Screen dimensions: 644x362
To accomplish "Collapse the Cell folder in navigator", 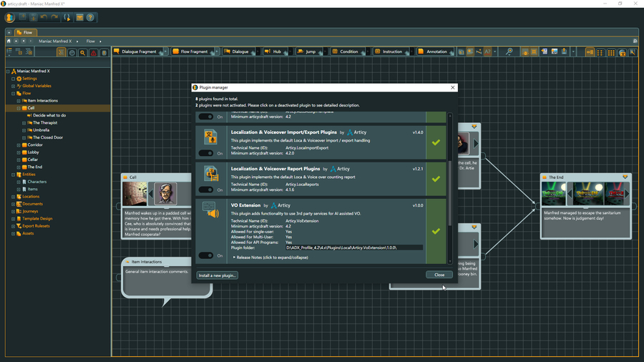I will 19,108.
